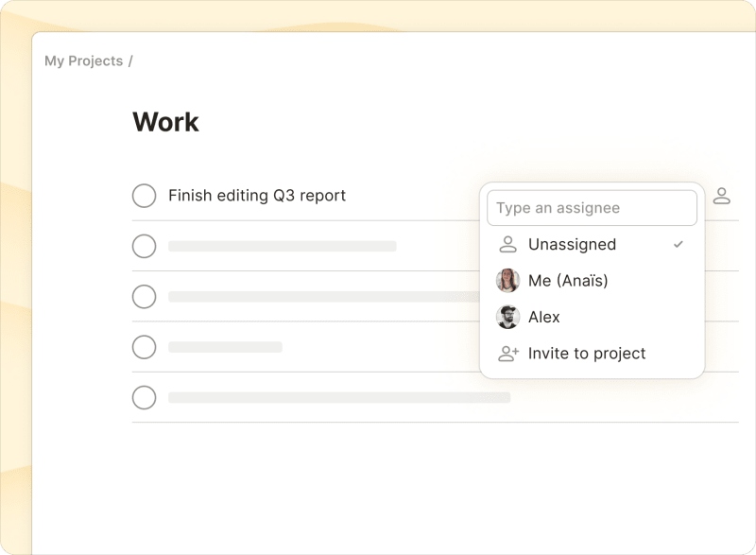
Task: Click Anaïs's avatar picture
Action: coord(508,280)
